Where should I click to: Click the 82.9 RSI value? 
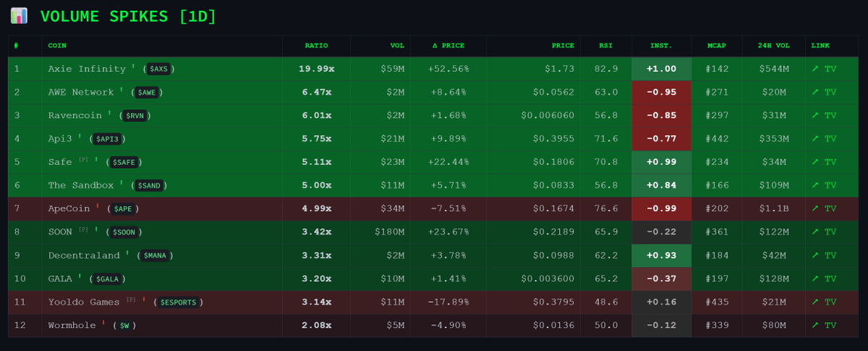pyautogui.click(x=605, y=69)
